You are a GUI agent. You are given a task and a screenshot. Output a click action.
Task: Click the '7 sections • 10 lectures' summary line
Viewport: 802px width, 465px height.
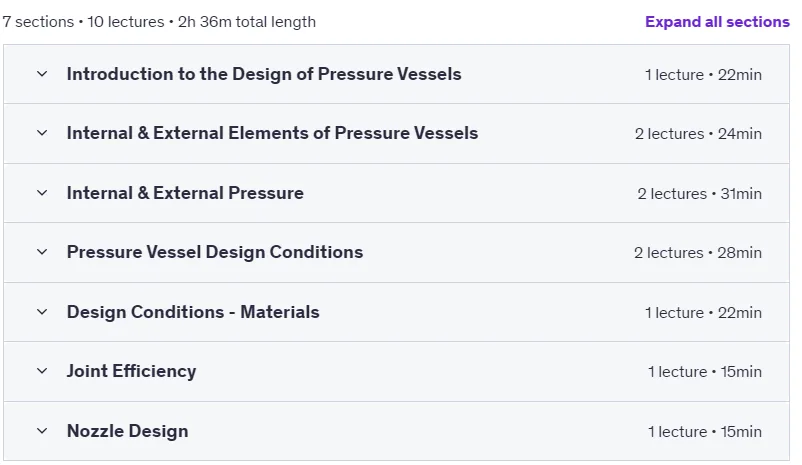click(x=159, y=22)
